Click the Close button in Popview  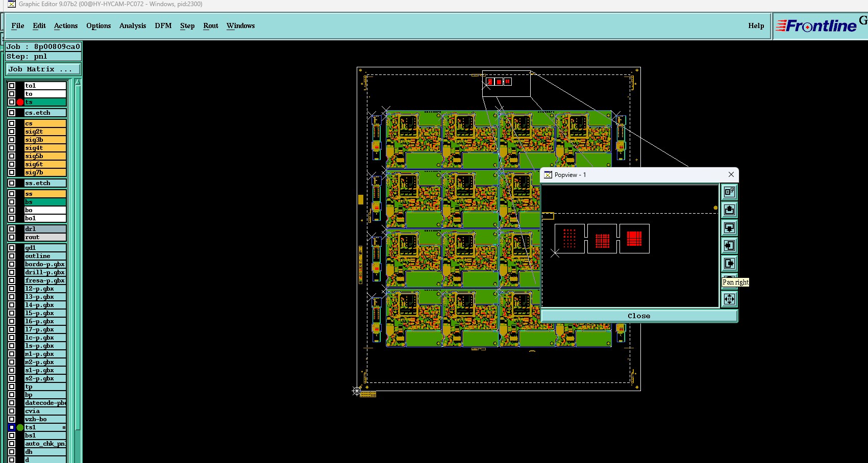click(x=639, y=316)
